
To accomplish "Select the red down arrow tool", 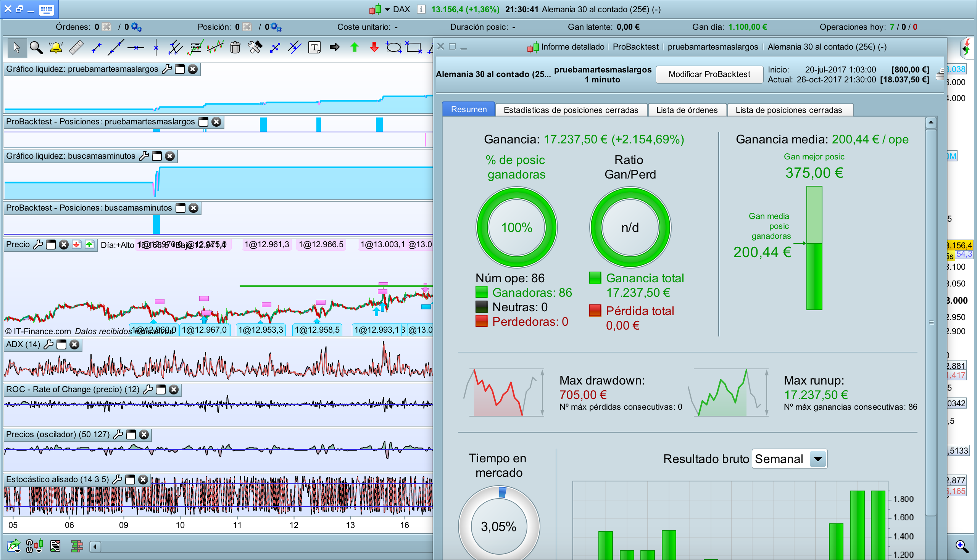I will (374, 48).
